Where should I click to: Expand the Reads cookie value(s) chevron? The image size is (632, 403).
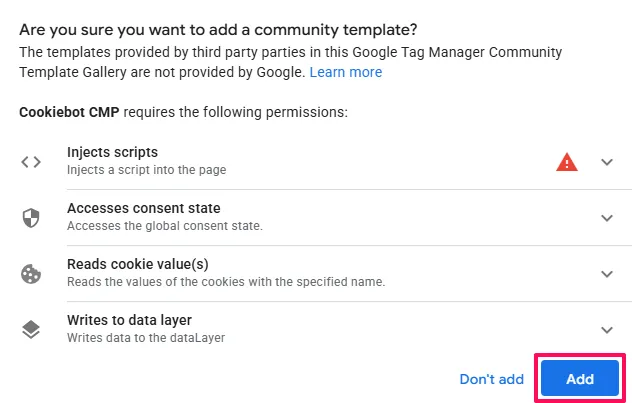607,274
